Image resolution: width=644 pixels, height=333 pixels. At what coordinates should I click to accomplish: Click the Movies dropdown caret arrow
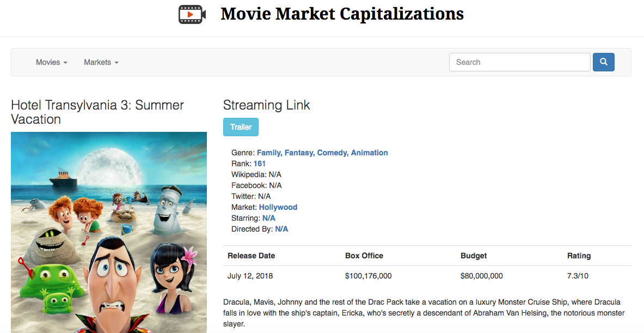click(x=65, y=63)
